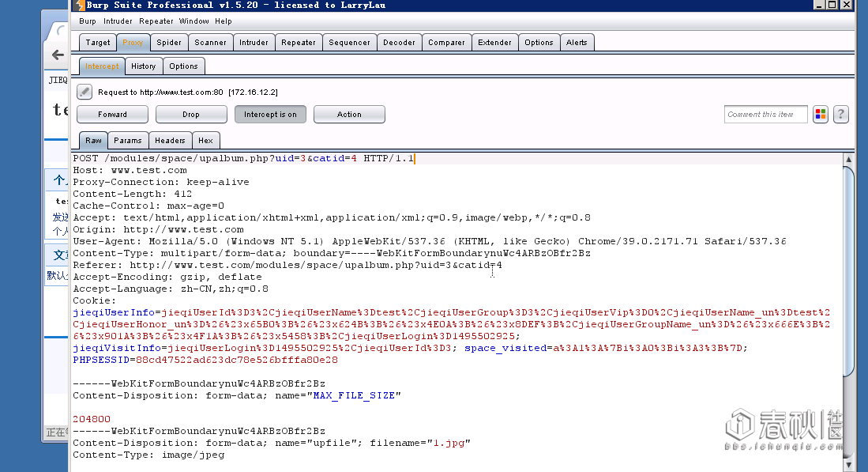The height and width of the screenshot is (472, 868).
Task: Switch to the Headers view tab
Action: coord(170,140)
